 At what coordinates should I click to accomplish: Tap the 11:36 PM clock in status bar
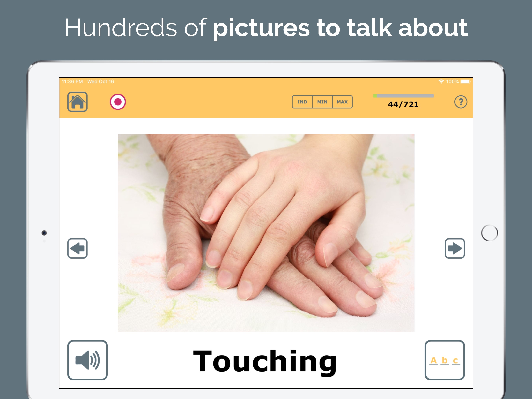pos(72,82)
